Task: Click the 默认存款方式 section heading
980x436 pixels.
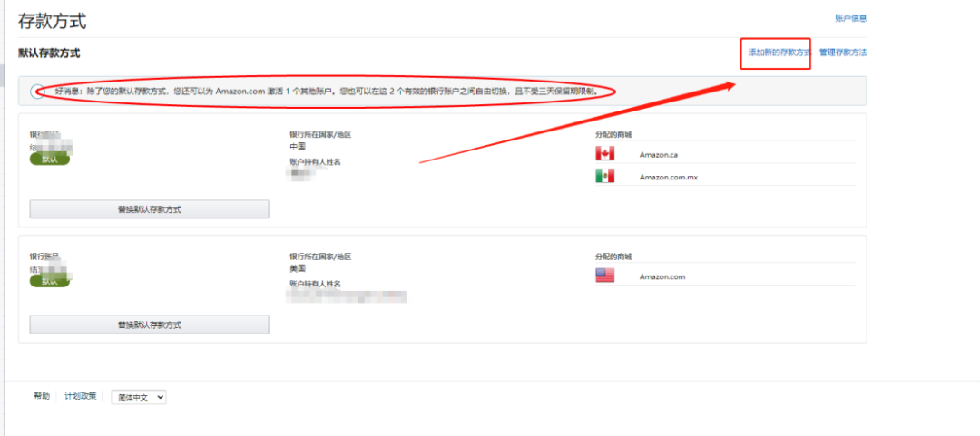Action: coord(49,53)
